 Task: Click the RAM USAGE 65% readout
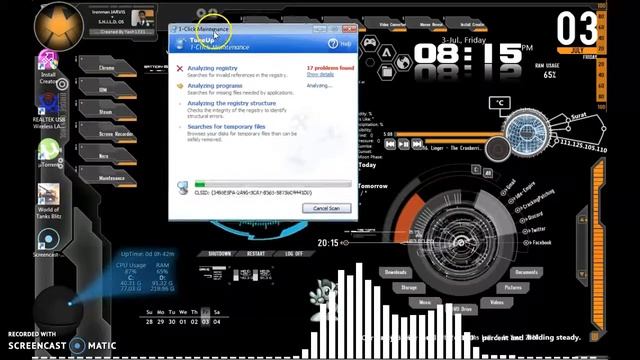[547, 71]
